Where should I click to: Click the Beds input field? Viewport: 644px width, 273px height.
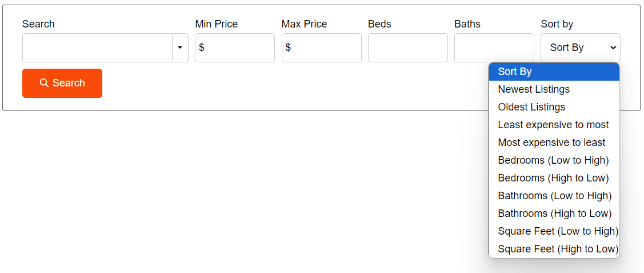(407, 48)
